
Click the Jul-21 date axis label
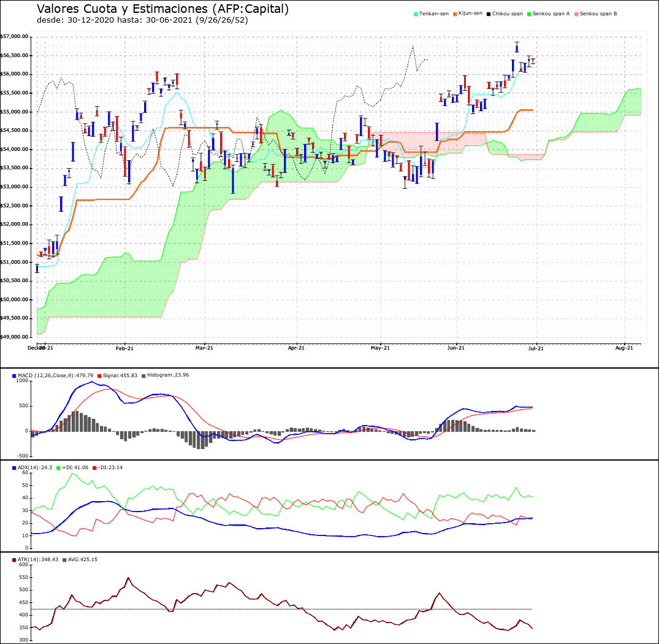[x=536, y=348]
